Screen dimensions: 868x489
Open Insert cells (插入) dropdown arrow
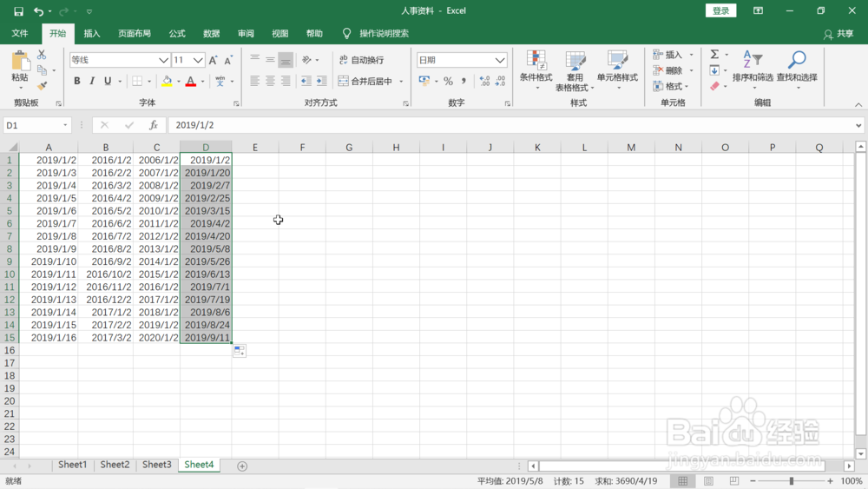(x=692, y=54)
